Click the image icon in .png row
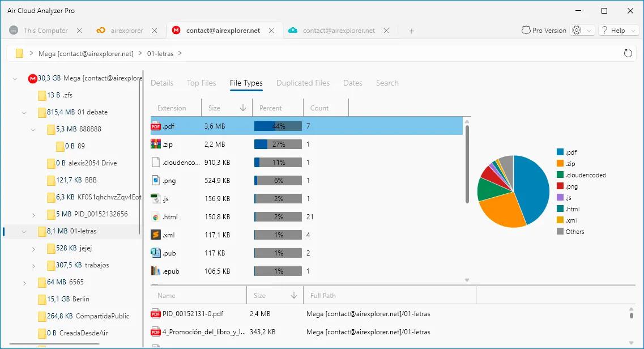Image resolution: width=644 pixels, height=349 pixels. 156,180
